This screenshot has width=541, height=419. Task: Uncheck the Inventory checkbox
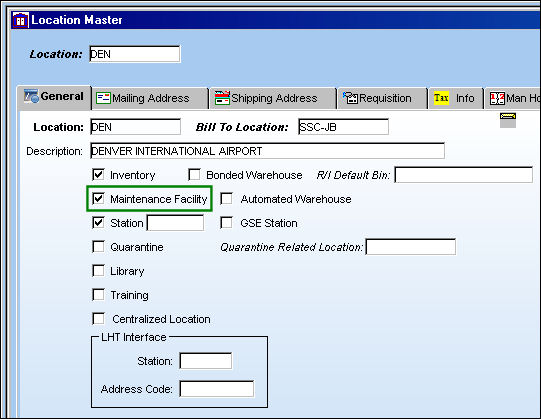point(98,175)
